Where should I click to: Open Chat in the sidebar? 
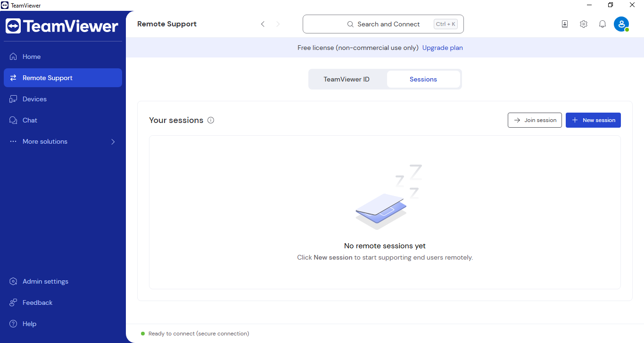pyautogui.click(x=30, y=120)
